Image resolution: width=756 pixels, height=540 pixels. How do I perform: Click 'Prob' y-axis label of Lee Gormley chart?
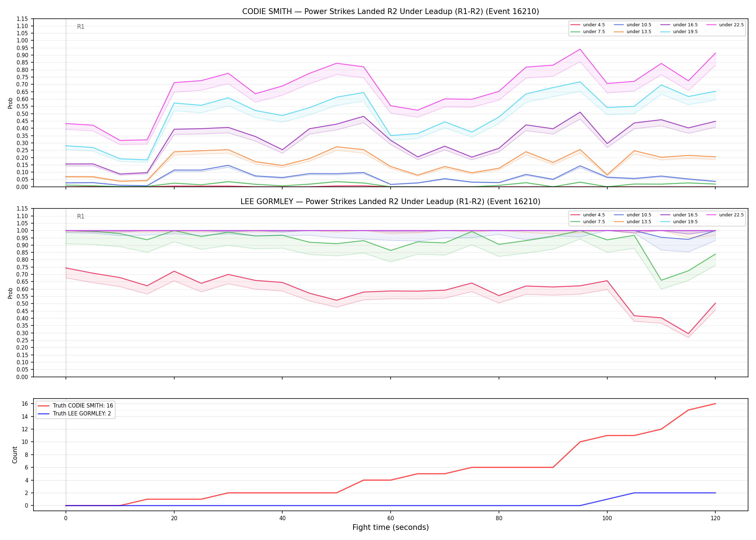pyautogui.click(x=10, y=293)
